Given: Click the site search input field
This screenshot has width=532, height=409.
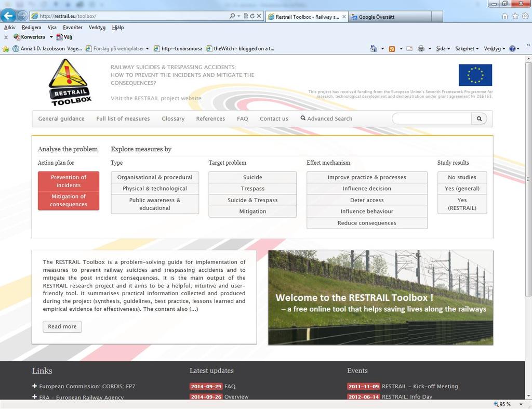Looking at the screenshot, I should point(432,119).
